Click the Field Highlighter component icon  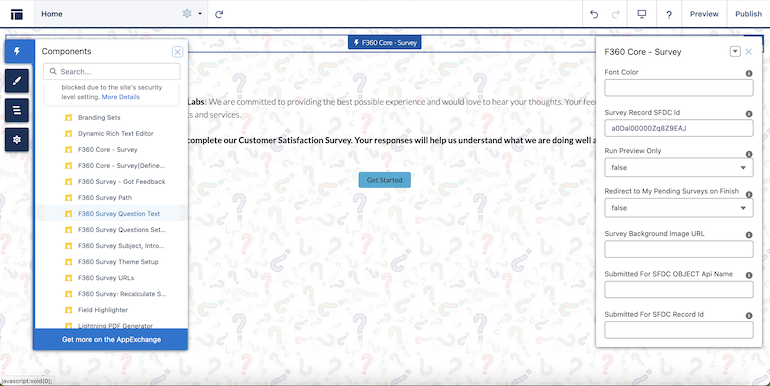[x=69, y=310]
